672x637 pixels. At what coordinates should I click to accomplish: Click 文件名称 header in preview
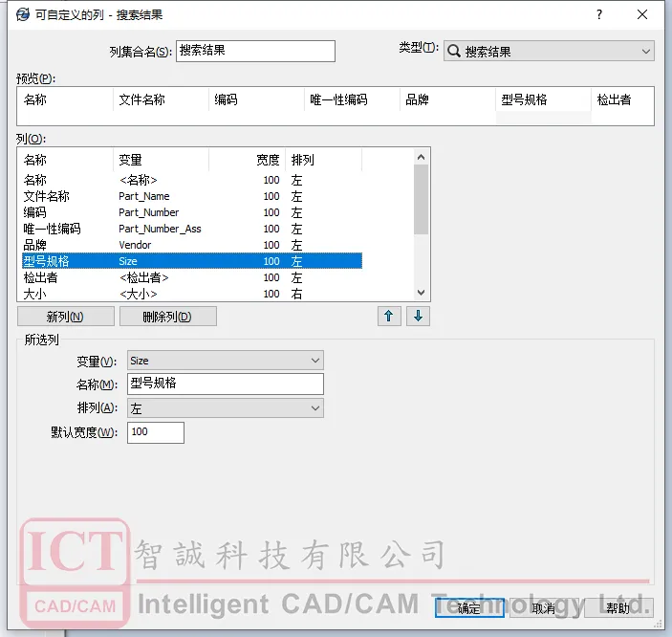pos(162,99)
